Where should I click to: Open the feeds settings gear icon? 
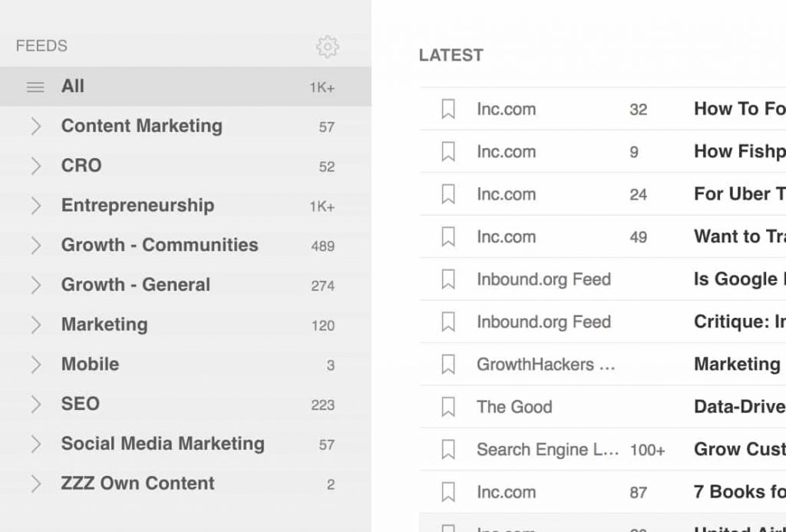point(328,46)
